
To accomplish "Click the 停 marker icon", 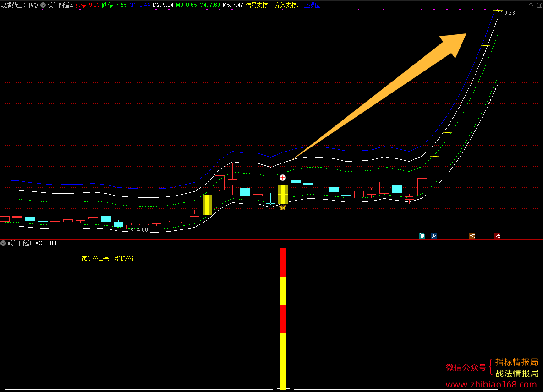I will [x=422, y=236].
